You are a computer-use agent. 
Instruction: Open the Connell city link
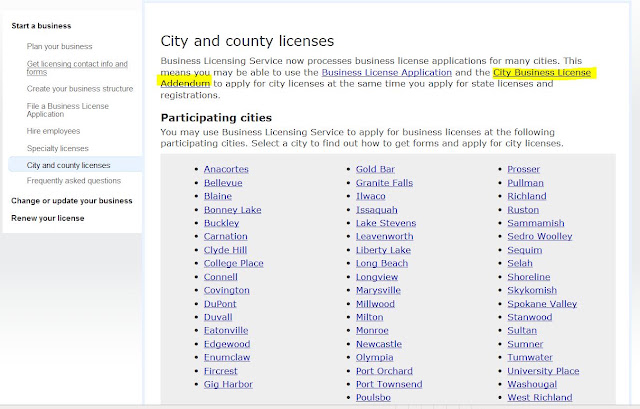point(221,277)
